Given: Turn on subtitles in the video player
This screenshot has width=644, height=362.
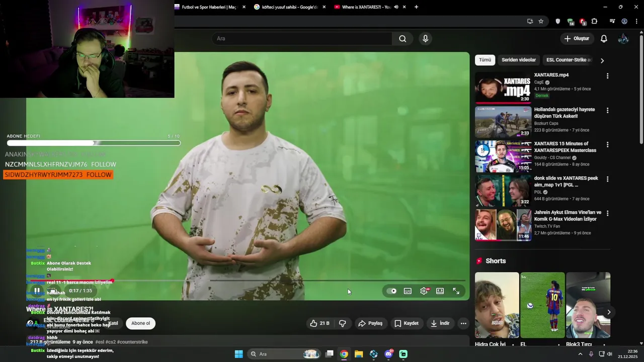Looking at the screenshot, I should click(x=408, y=291).
